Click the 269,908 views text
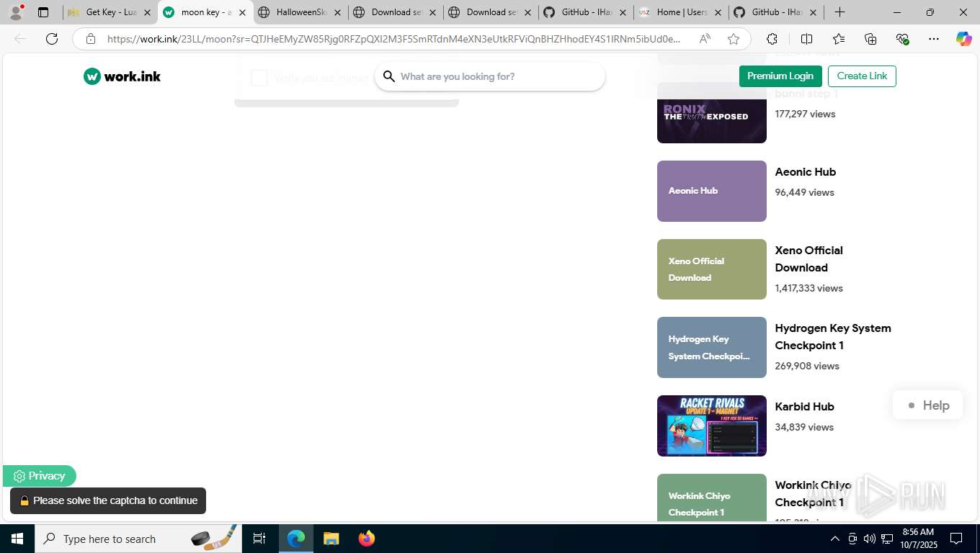The height and width of the screenshot is (553, 980). coord(807,366)
